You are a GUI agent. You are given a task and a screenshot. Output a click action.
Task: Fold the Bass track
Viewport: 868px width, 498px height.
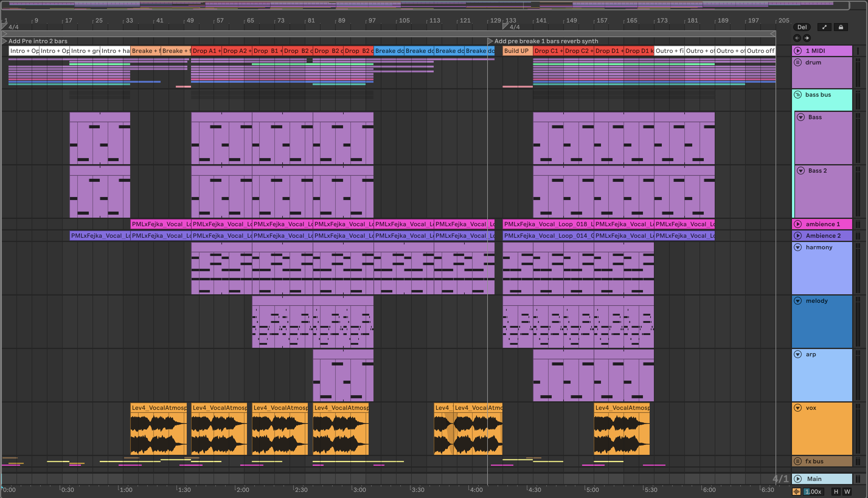800,117
